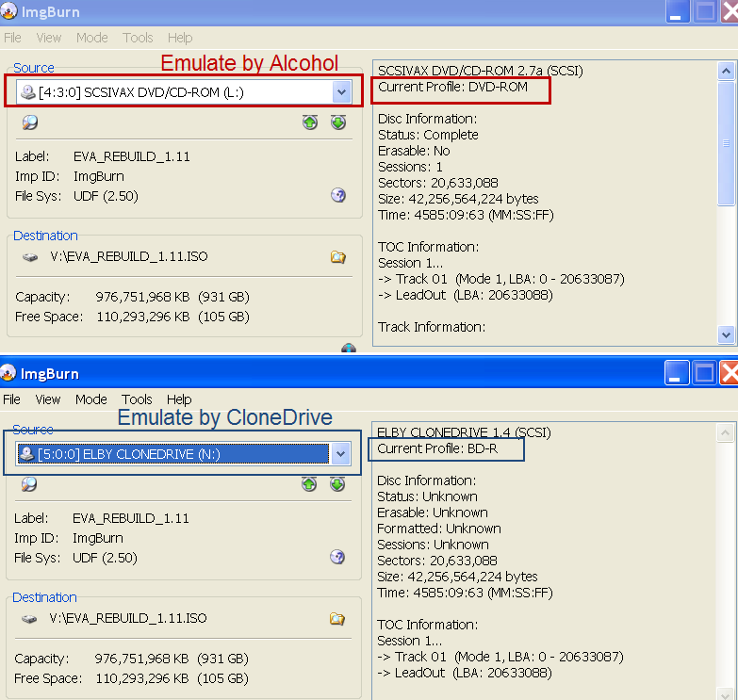Click file system info disc icon in upper window
The image size is (738, 700).
click(338, 195)
